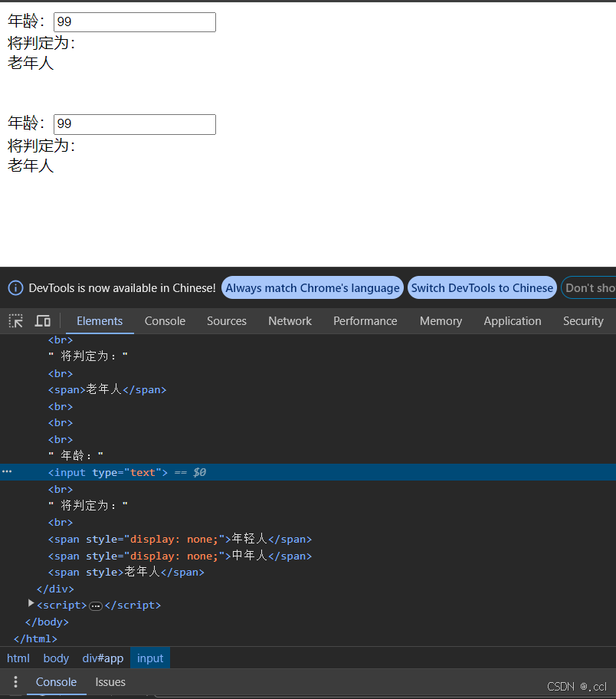Select the " 年龄：" text node row
The height and width of the screenshot is (699, 616).
coord(76,455)
